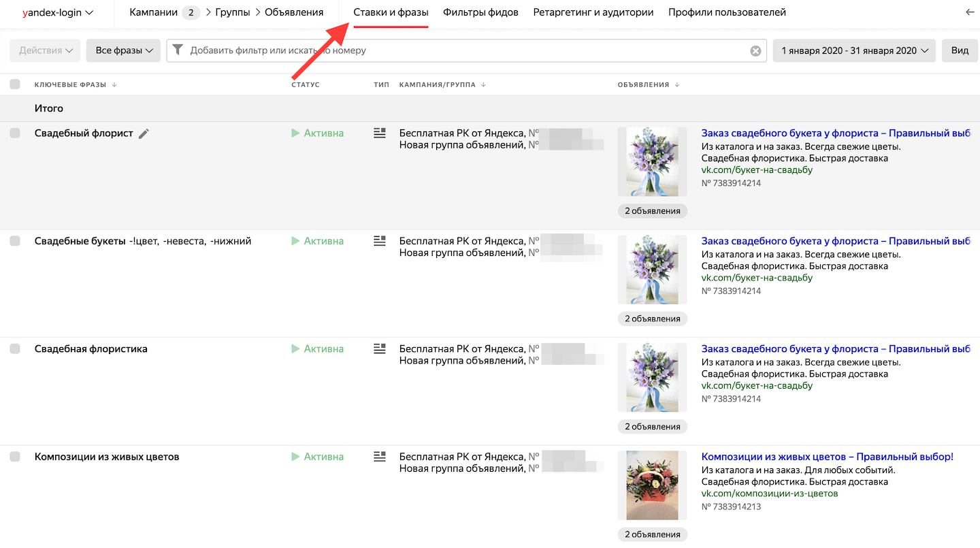Open Ретаргетинг и аудитории tab
This screenshot has height=548, width=980.
[593, 12]
